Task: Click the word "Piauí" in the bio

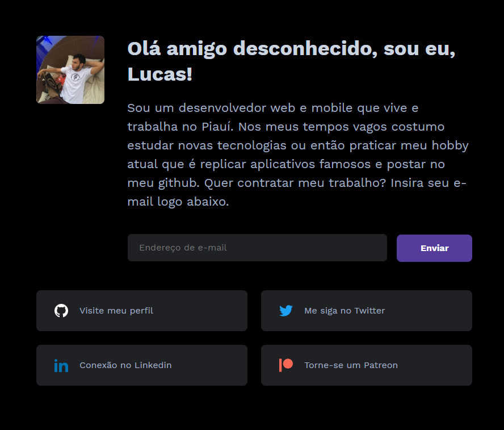Action: (217, 127)
